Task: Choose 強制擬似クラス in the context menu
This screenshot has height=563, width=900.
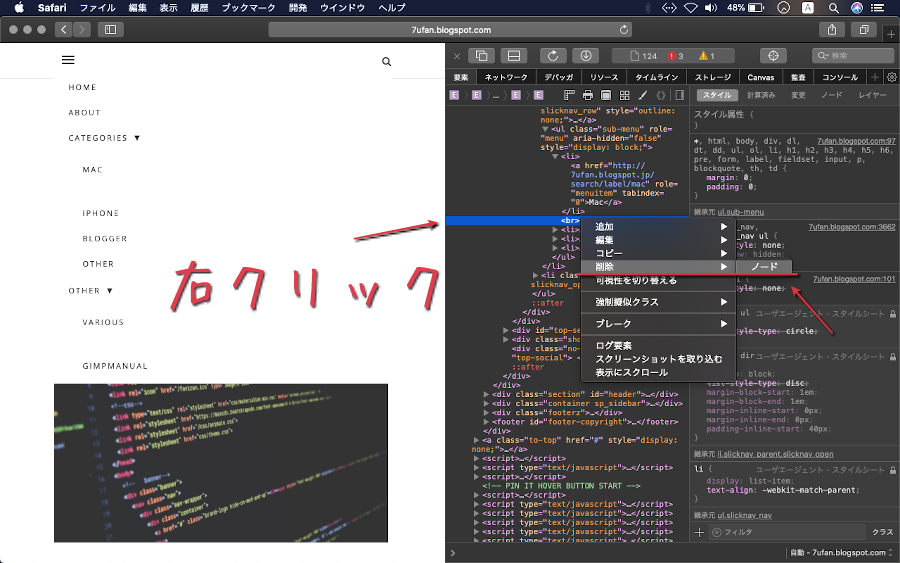Action: point(659,302)
